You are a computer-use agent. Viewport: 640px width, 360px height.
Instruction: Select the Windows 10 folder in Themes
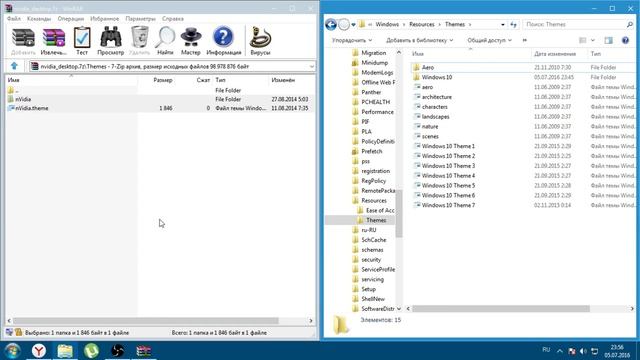pos(437,77)
